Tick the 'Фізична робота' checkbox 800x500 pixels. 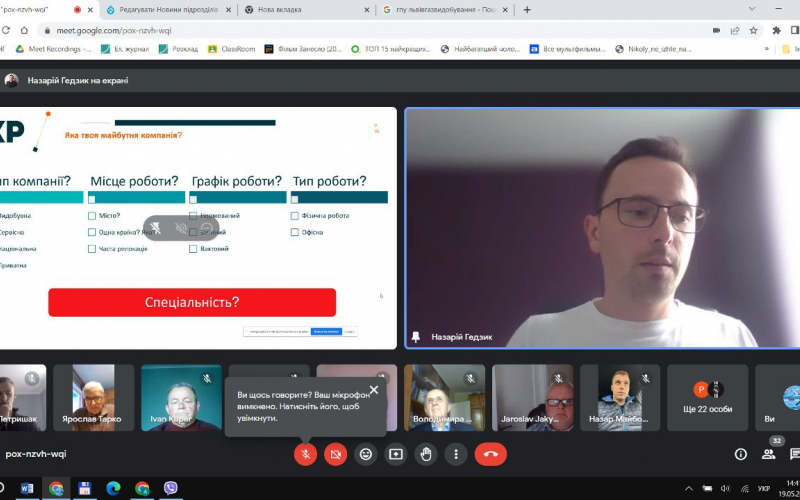point(294,216)
